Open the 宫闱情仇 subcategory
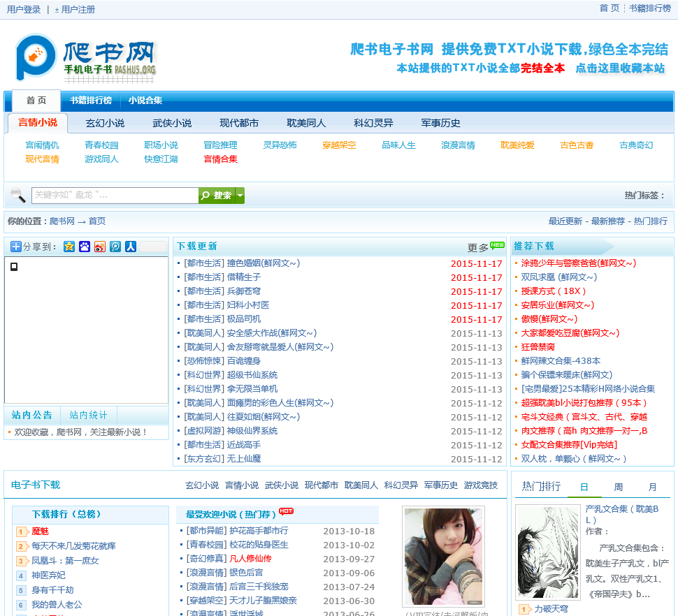 42,145
